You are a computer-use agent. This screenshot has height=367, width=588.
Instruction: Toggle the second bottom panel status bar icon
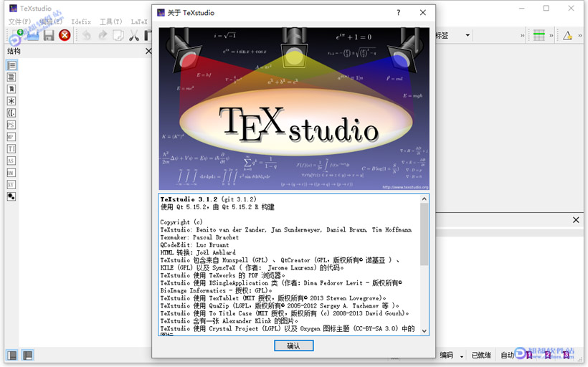point(27,355)
